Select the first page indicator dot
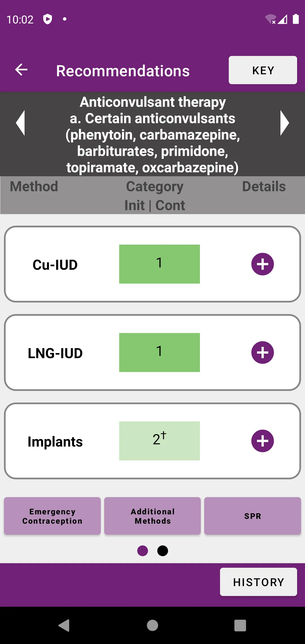This screenshot has width=305, height=644. pyautogui.click(x=143, y=551)
